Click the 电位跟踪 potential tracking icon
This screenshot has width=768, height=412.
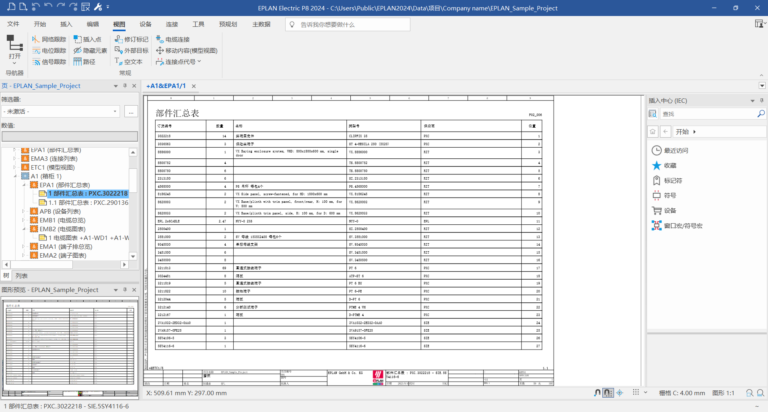[x=36, y=50]
